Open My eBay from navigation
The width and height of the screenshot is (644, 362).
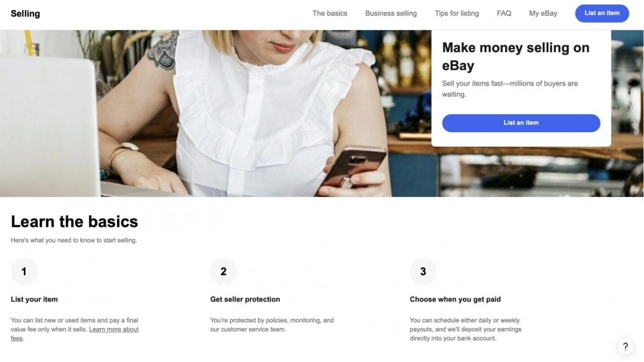tap(543, 13)
